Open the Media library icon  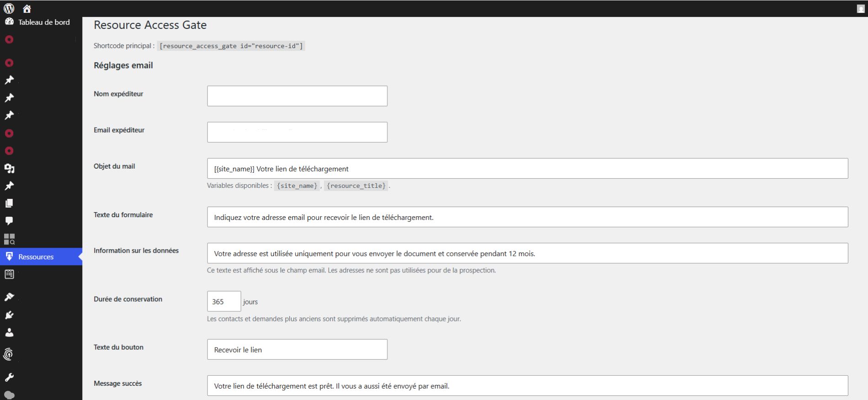click(x=9, y=169)
